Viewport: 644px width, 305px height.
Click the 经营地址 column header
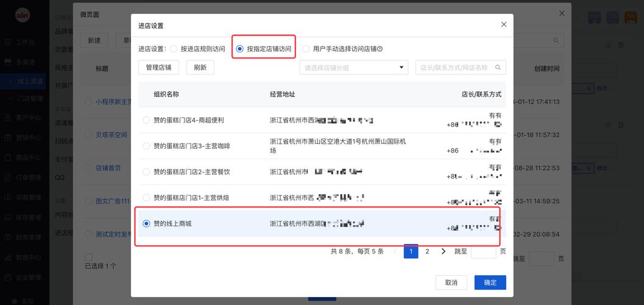[283, 94]
